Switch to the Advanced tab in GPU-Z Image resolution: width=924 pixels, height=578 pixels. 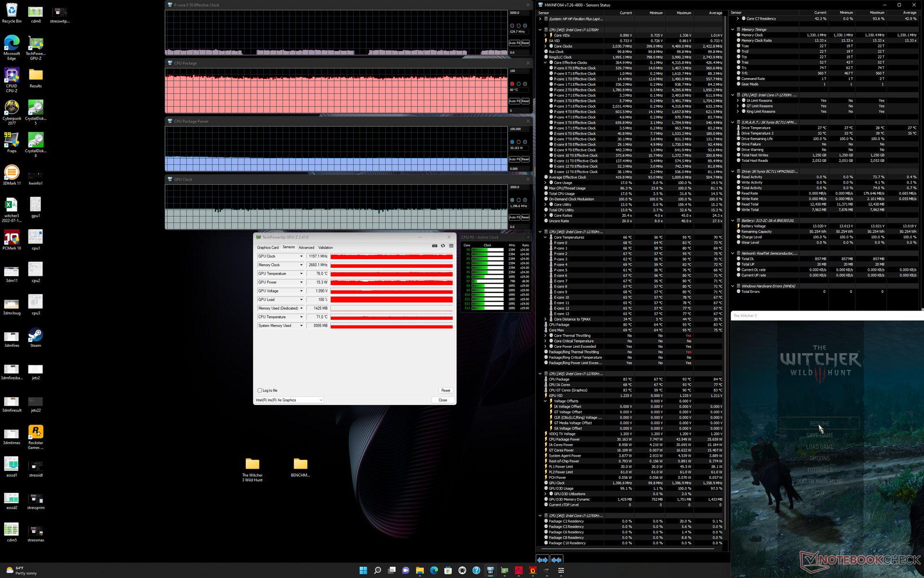click(x=306, y=248)
